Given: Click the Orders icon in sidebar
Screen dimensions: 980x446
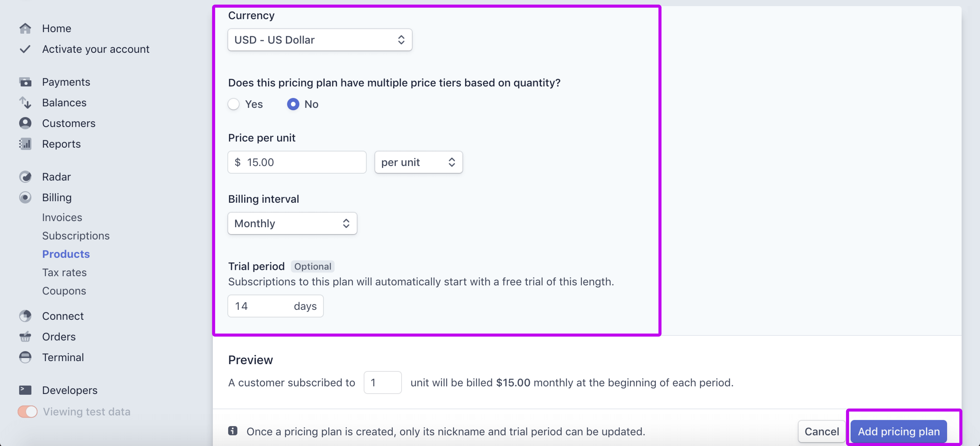Looking at the screenshot, I should point(24,337).
